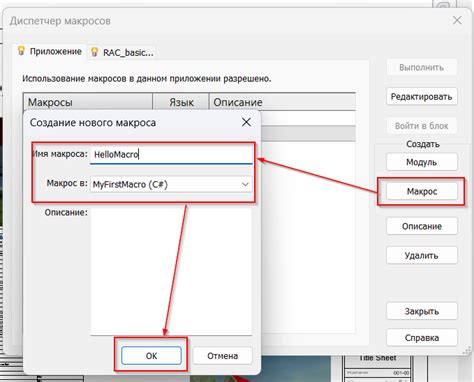The image size is (474, 382).
Task: Click the macros-allowed notice text
Action: [x=147, y=79]
